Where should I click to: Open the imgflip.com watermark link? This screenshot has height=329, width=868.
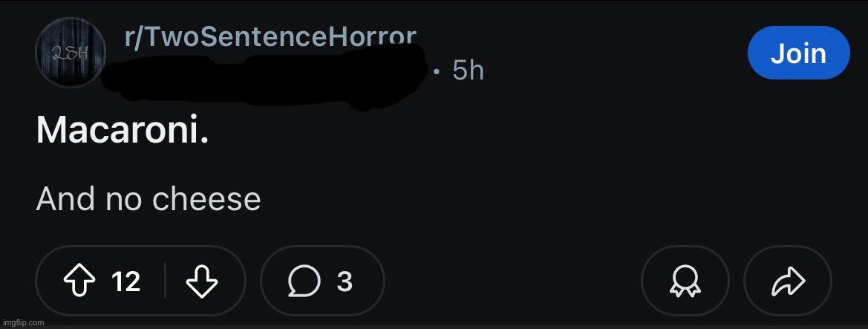23,322
